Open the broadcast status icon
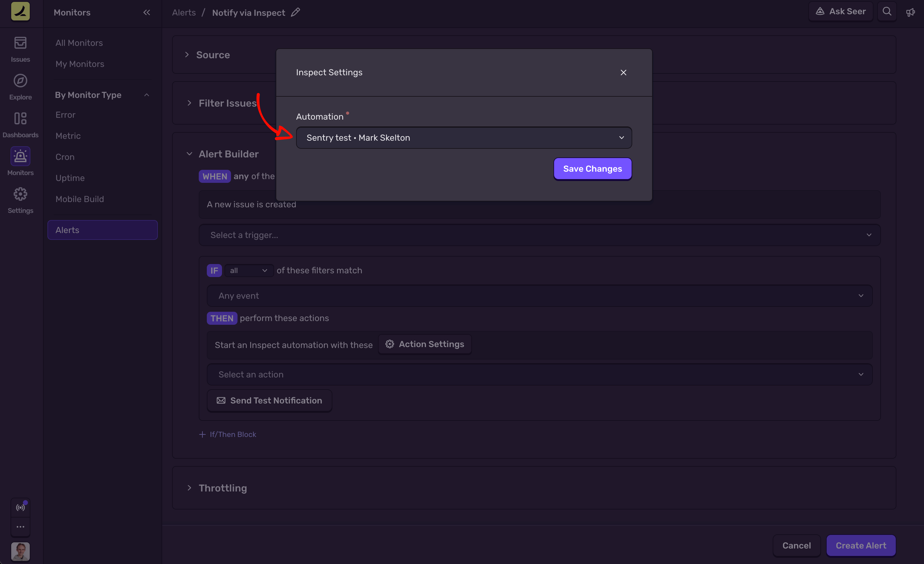924x564 pixels. click(20, 507)
